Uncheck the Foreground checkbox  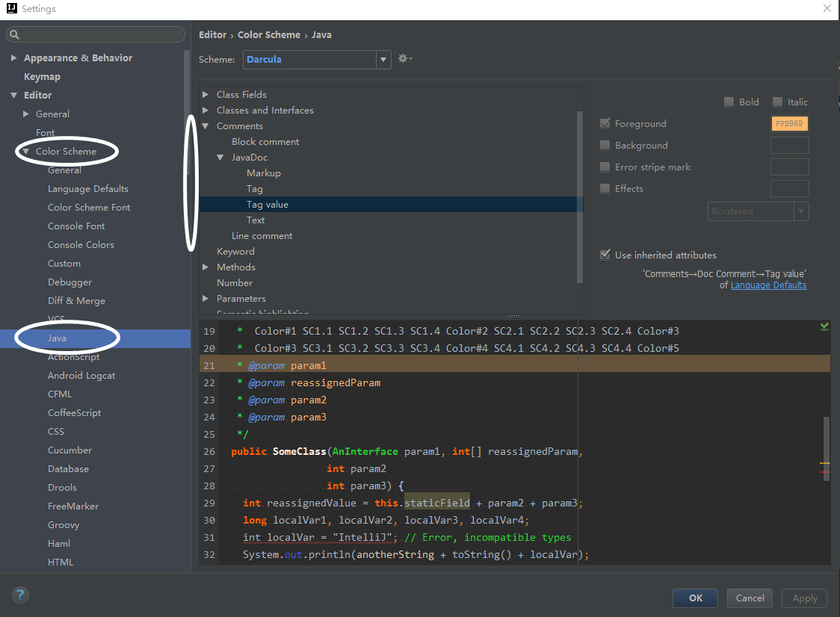(605, 123)
